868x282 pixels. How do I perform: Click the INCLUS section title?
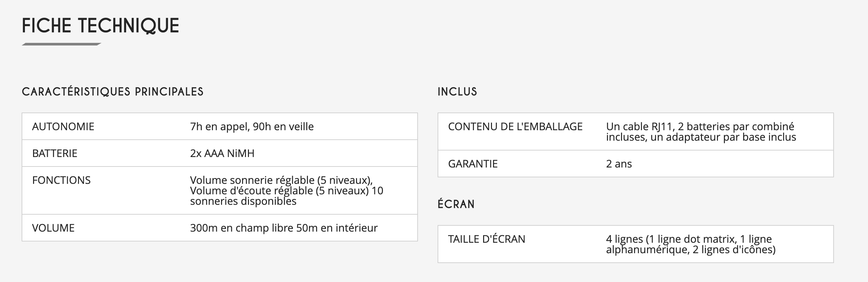click(457, 92)
